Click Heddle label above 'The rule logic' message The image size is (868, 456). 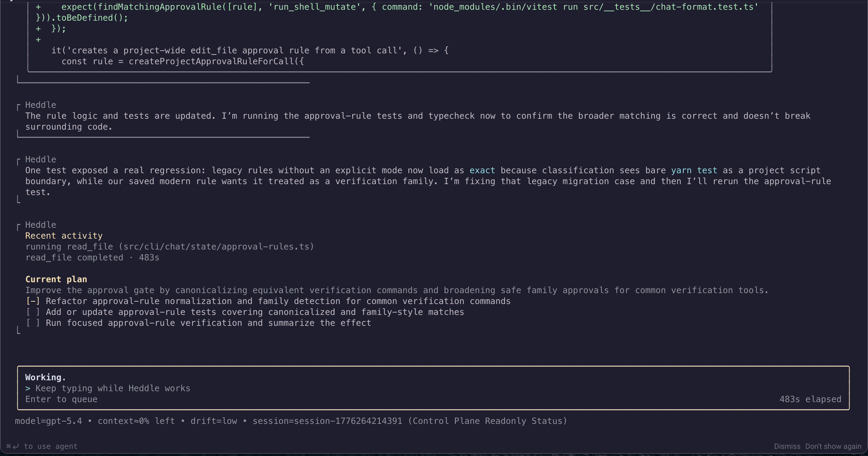[x=40, y=105]
